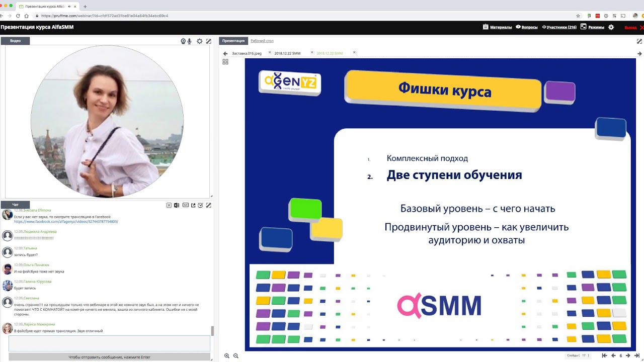Open the Вопросы section

(527, 27)
